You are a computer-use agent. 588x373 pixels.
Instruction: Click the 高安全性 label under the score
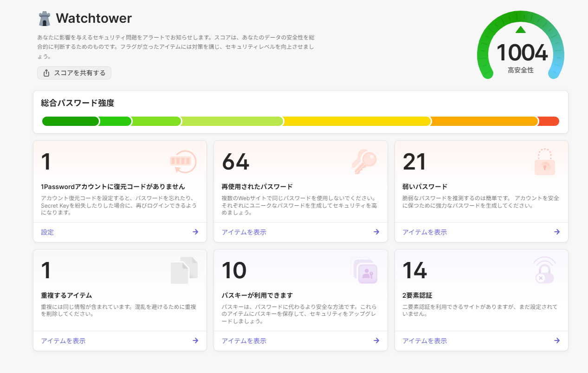[x=520, y=70]
